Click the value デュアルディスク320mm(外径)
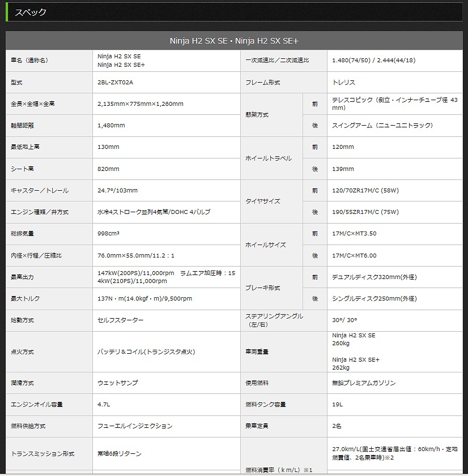The image size is (468, 476). 375,277
